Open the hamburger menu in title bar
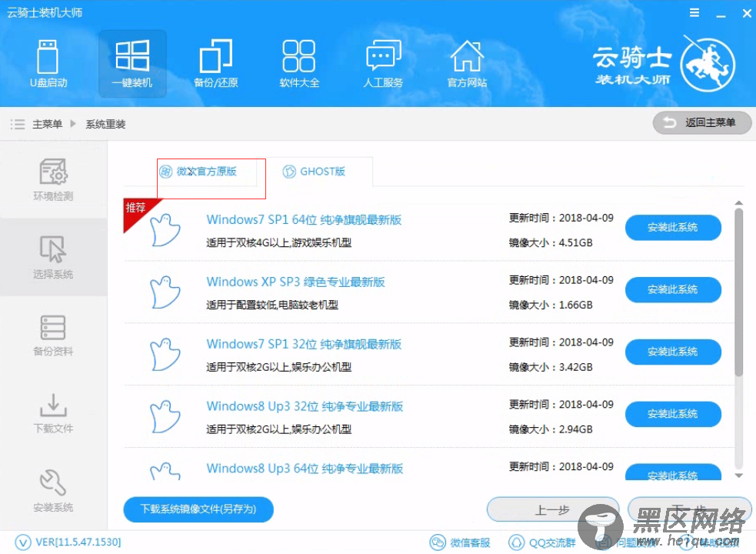Image resolution: width=756 pixels, height=554 pixels. (x=694, y=12)
